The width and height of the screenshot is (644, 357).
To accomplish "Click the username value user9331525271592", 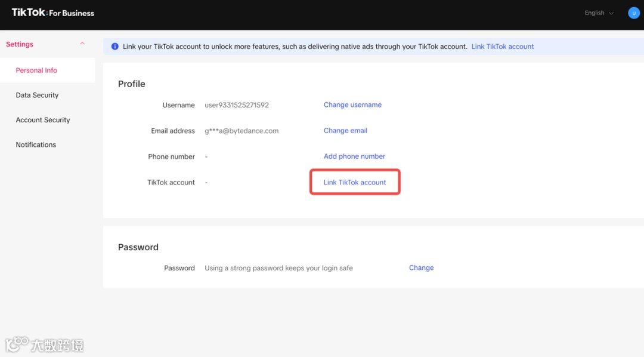I will point(237,105).
